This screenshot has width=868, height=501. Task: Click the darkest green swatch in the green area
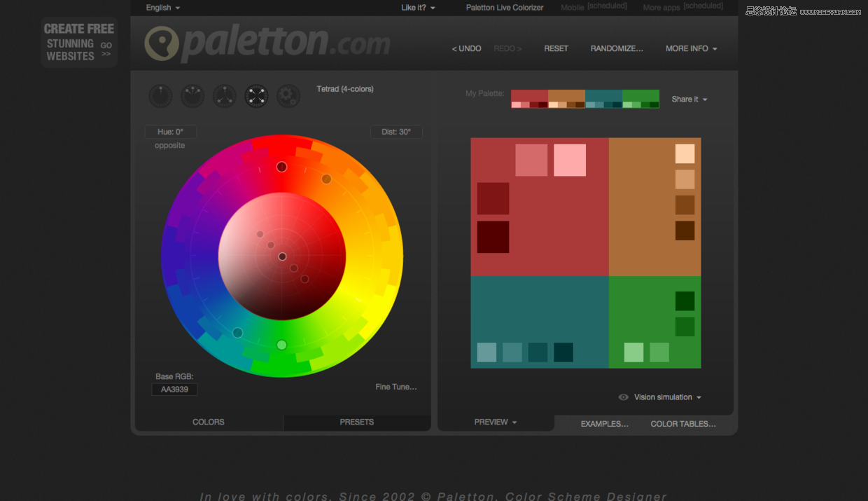click(x=685, y=301)
